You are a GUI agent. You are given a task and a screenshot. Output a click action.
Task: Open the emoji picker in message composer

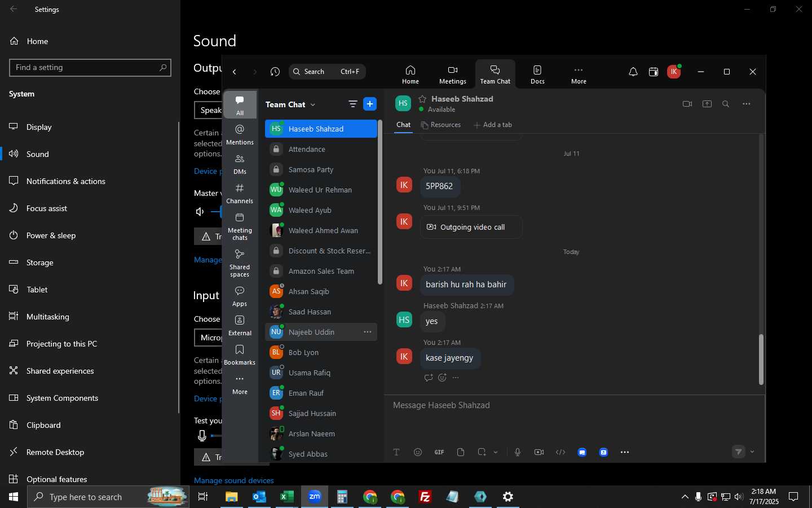pyautogui.click(x=418, y=452)
